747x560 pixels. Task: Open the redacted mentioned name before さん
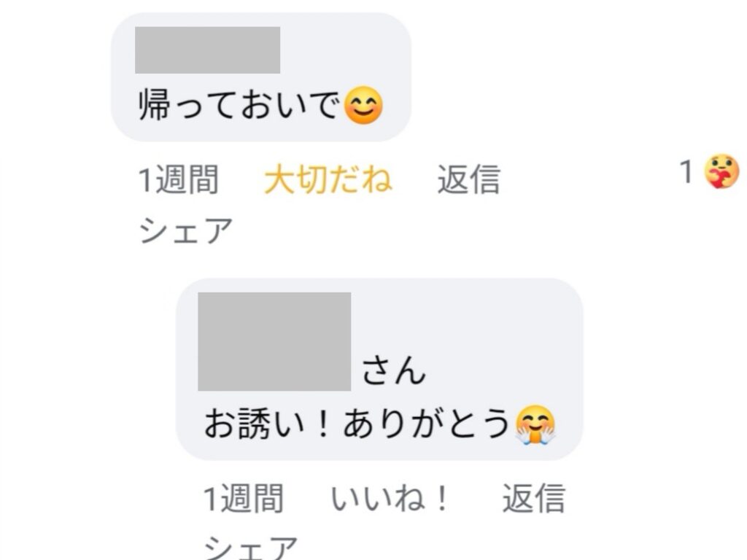pyautogui.click(x=274, y=341)
